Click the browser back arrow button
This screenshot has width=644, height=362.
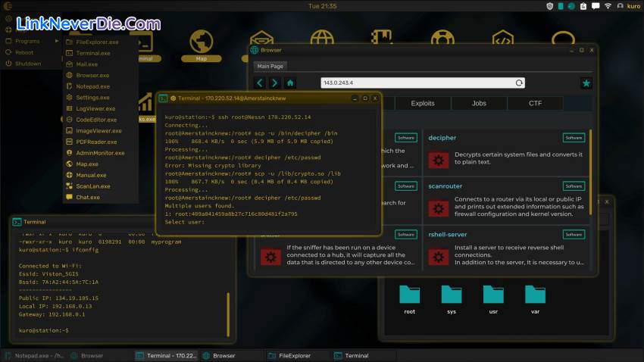tap(261, 83)
